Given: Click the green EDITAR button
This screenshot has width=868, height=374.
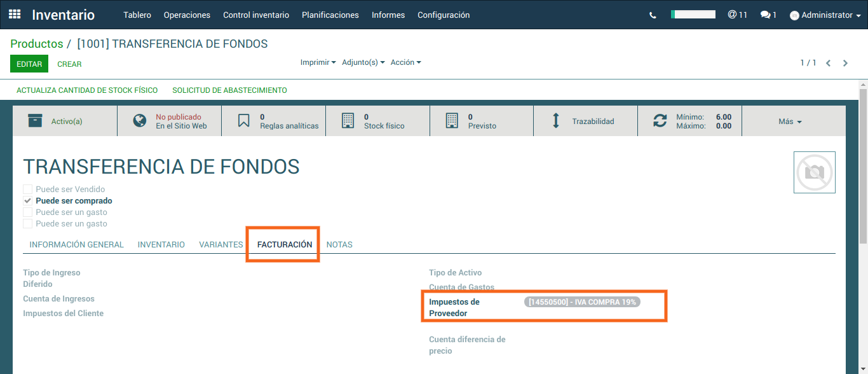Looking at the screenshot, I should pyautogui.click(x=29, y=64).
